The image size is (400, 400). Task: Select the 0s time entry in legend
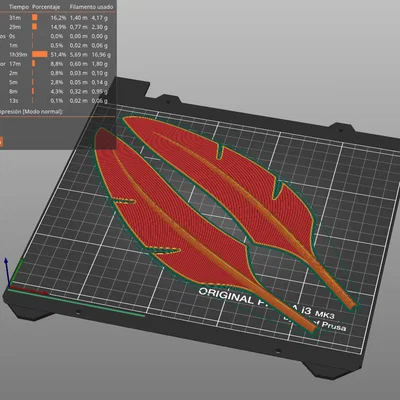[x=12, y=36]
